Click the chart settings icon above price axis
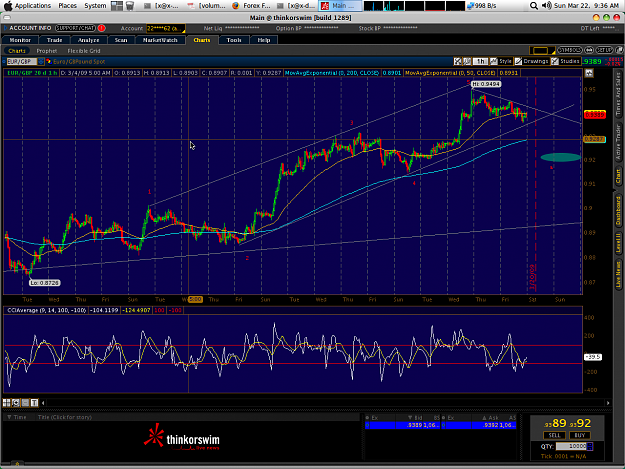 589,73
